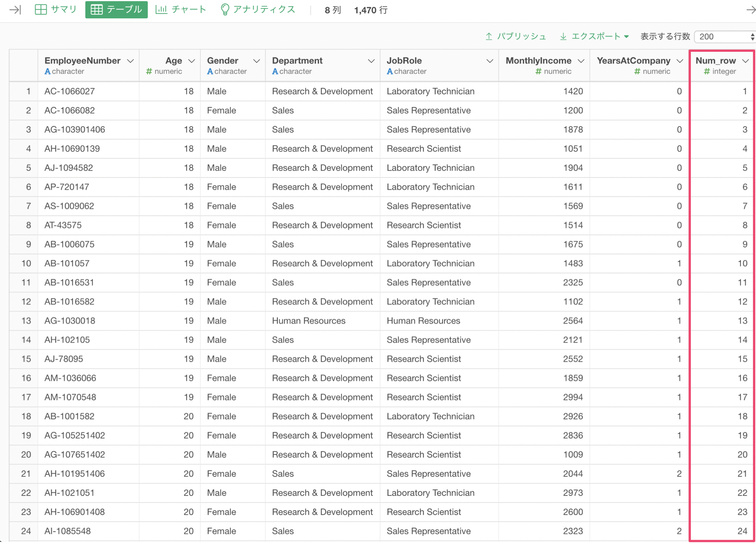Select MonthlyIncome cell 2564
This screenshot has height=543, width=756.
coord(544,321)
